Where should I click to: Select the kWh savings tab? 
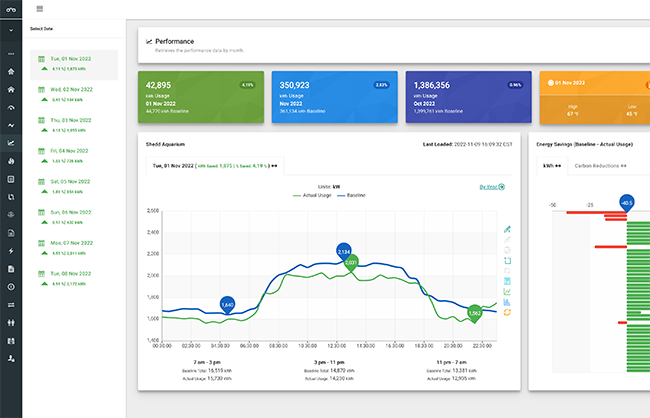[549, 164]
